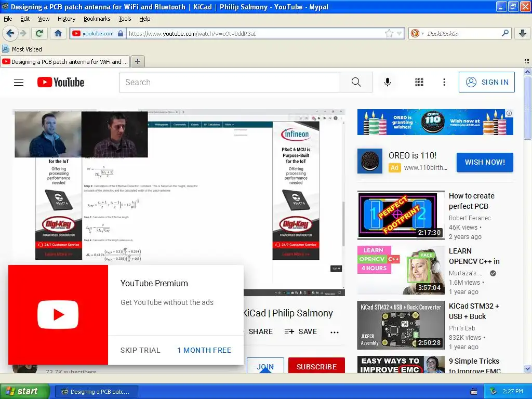This screenshot has height=399, width=532.
Task: Open the Help menu
Action: click(145, 19)
